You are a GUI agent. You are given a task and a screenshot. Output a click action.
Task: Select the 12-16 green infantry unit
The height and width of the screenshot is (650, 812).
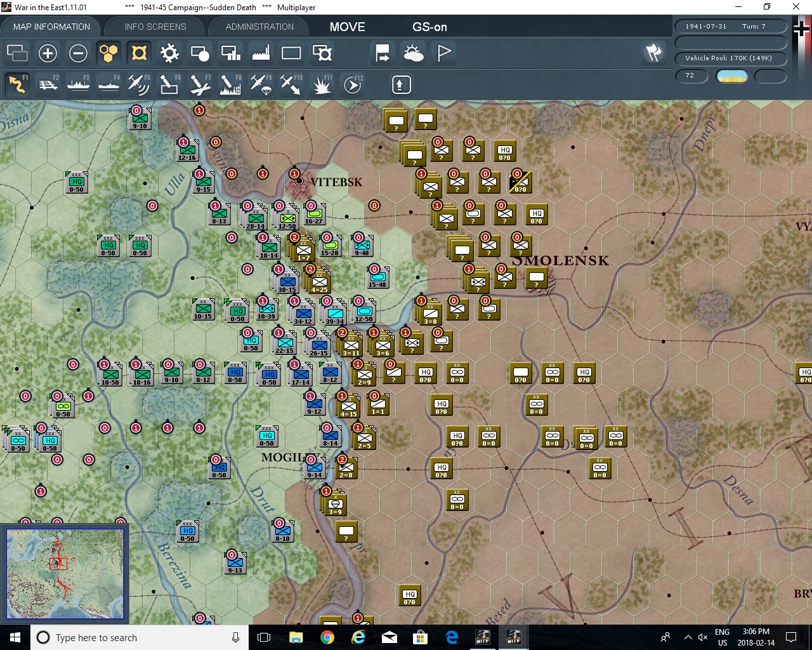(187, 151)
